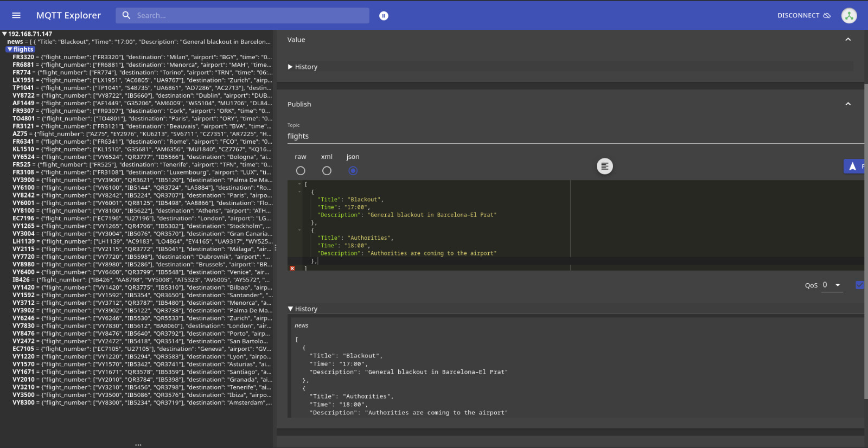Collapse the Publish panel chevron
The image size is (868, 448).
pyautogui.click(x=848, y=104)
